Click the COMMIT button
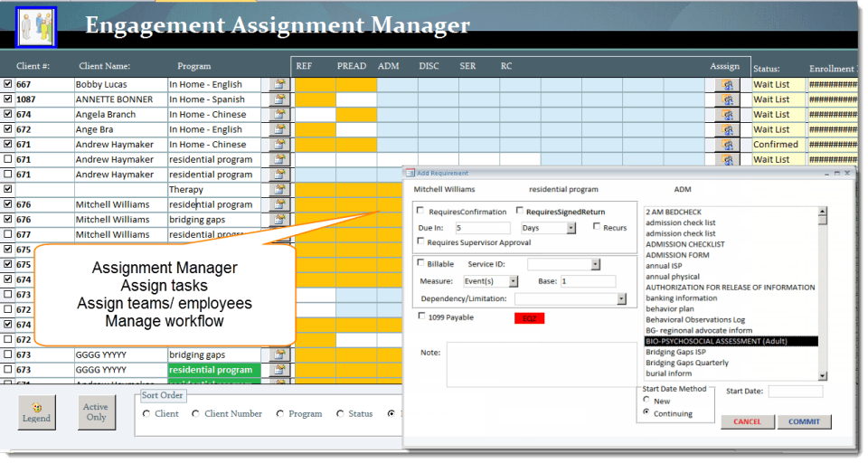The width and height of the screenshot is (868, 463). [804, 422]
